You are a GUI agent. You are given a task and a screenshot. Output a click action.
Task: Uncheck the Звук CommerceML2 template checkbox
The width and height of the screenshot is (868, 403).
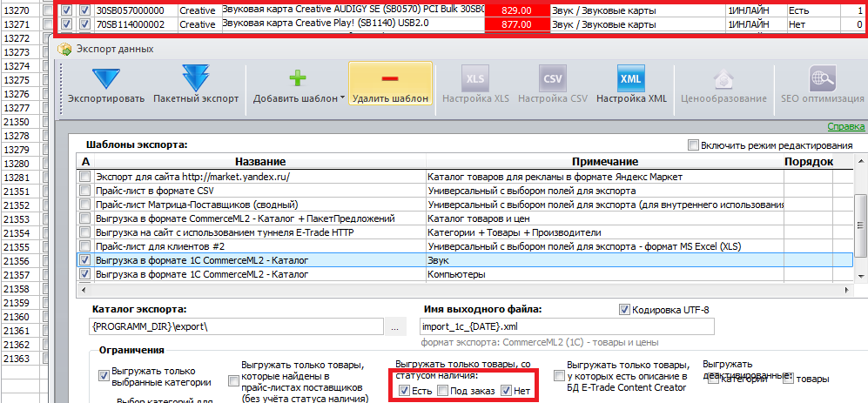pos(84,259)
